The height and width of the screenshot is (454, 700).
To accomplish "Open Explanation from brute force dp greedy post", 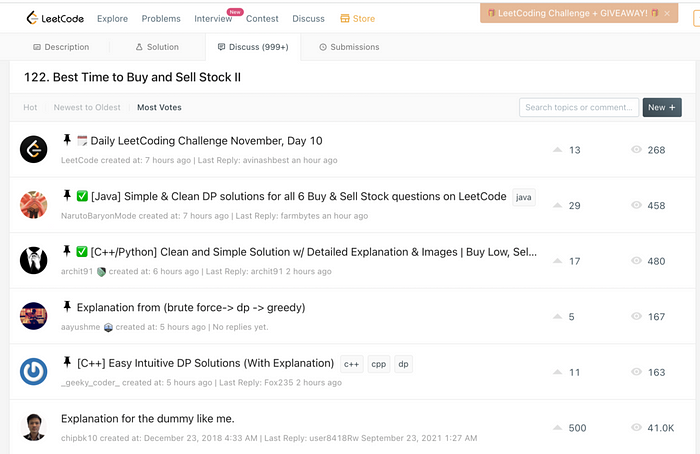I will [191, 308].
